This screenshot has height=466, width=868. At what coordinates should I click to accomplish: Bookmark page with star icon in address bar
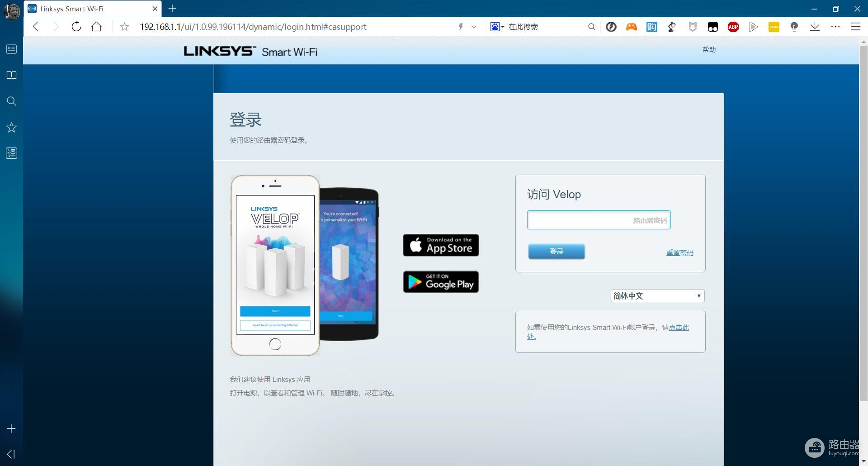[124, 27]
